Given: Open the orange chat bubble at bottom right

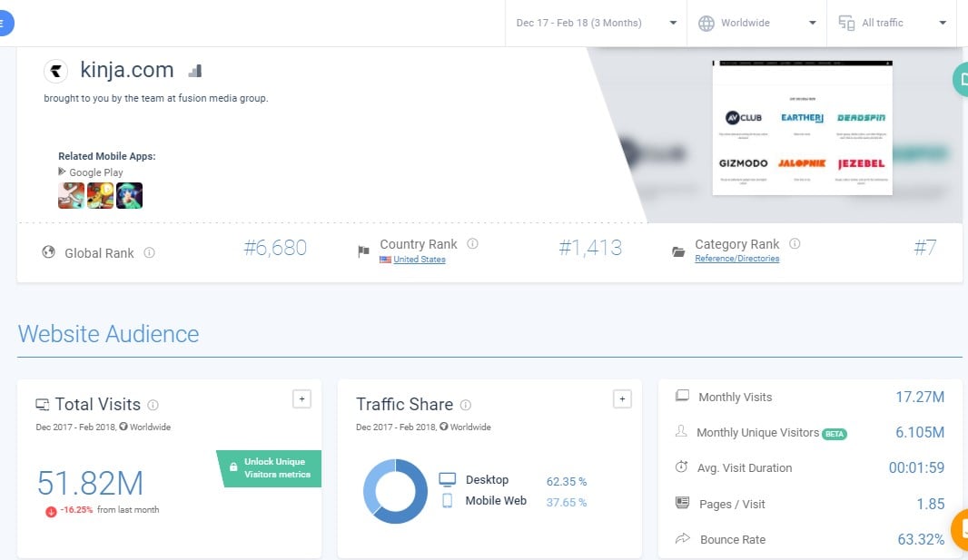Looking at the screenshot, I should click(960, 528).
